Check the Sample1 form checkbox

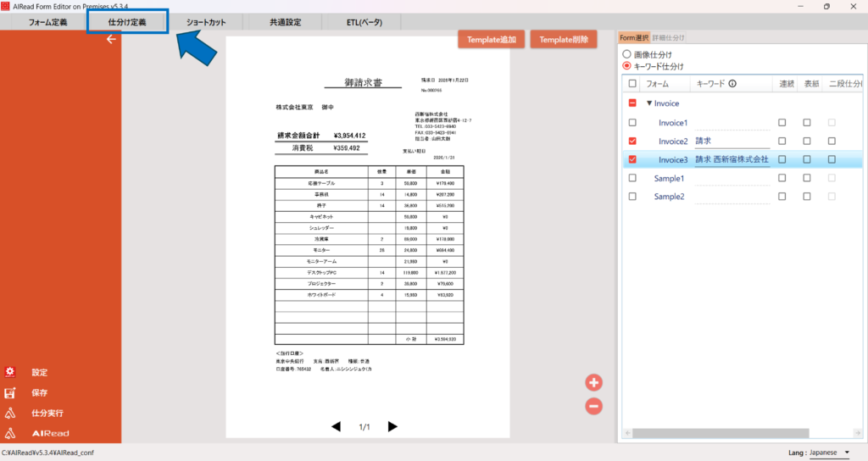[x=632, y=178]
